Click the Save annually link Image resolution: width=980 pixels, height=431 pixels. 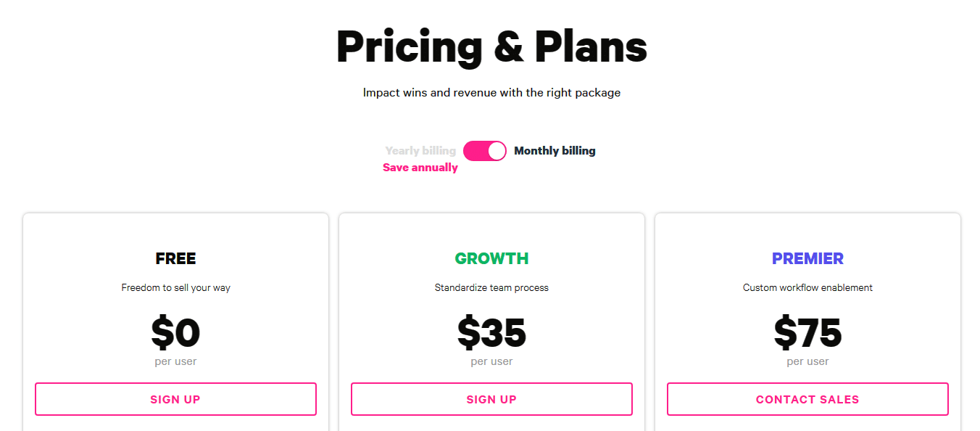click(x=420, y=167)
